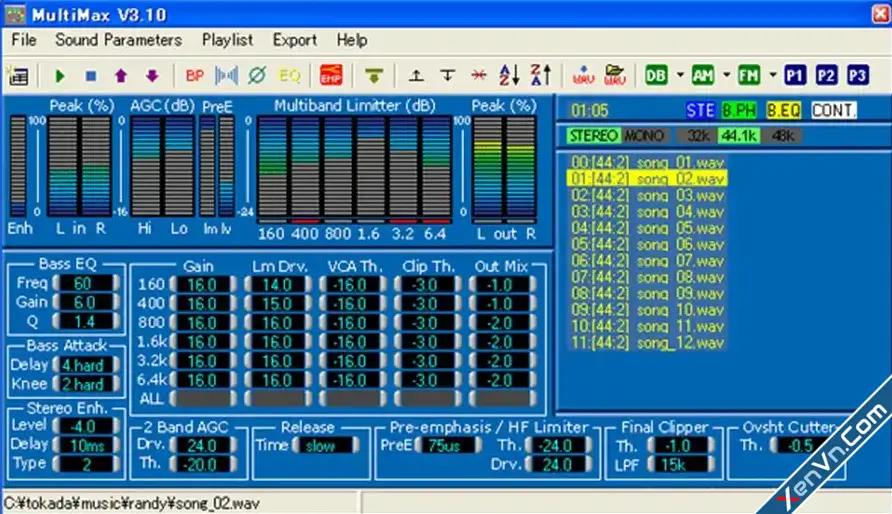The width and height of the screenshot is (892, 514).
Task: Toggle the B.EQ indicator
Action: [783, 110]
